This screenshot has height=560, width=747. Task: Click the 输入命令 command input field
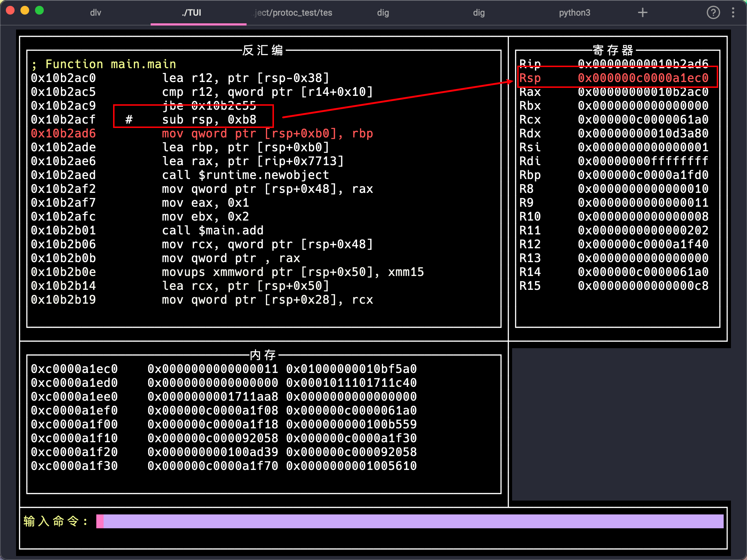pyautogui.click(x=412, y=521)
